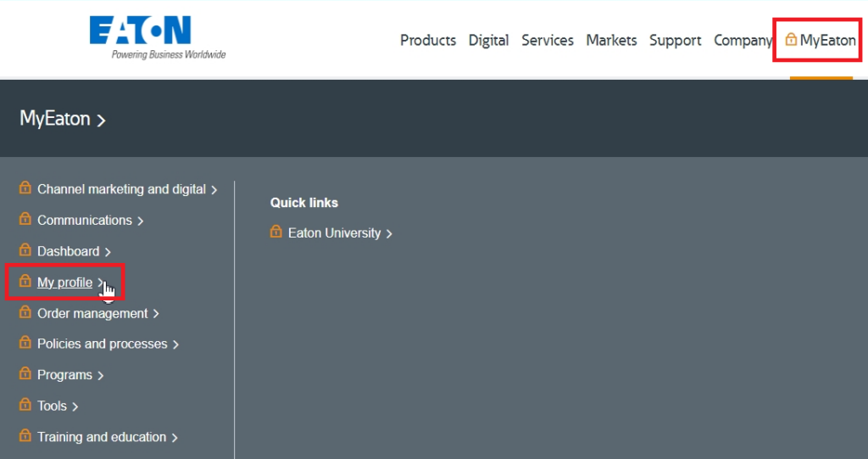
Task: Expand chevron after Training and education
Action: point(175,438)
